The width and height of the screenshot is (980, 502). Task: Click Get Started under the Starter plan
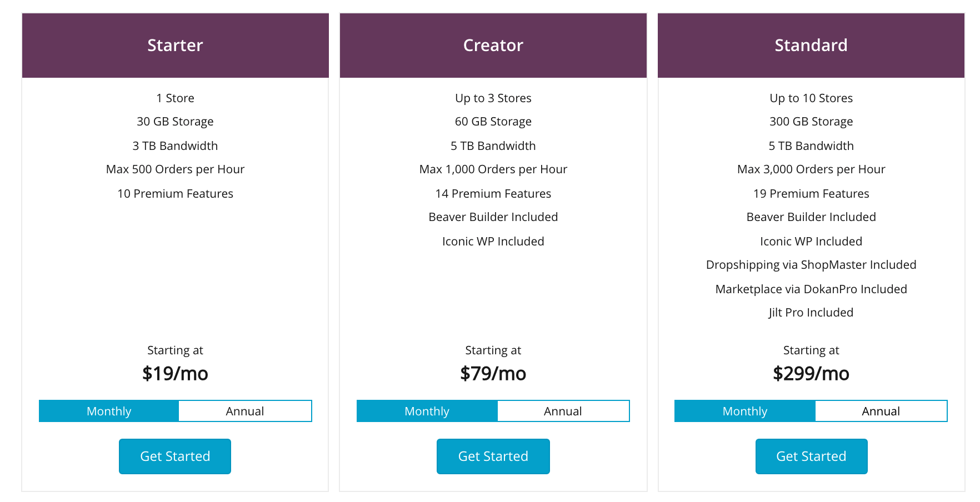click(x=175, y=456)
